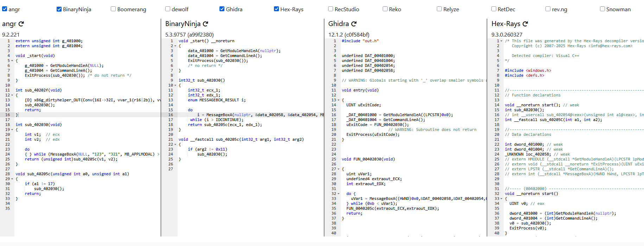Click the angr panel title

[9, 24]
